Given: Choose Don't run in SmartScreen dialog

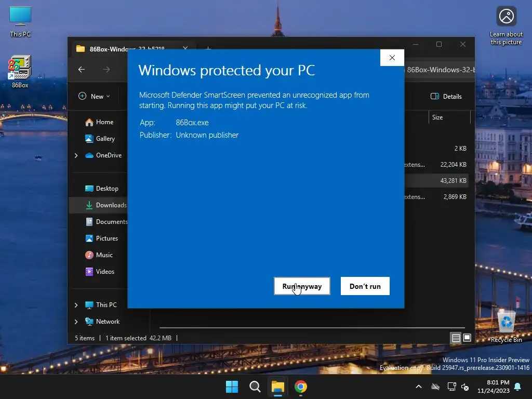Looking at the screenshot, I should tap(365, 286).
